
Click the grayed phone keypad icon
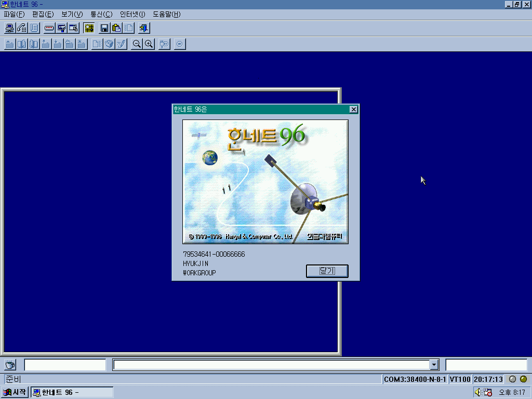34,28
